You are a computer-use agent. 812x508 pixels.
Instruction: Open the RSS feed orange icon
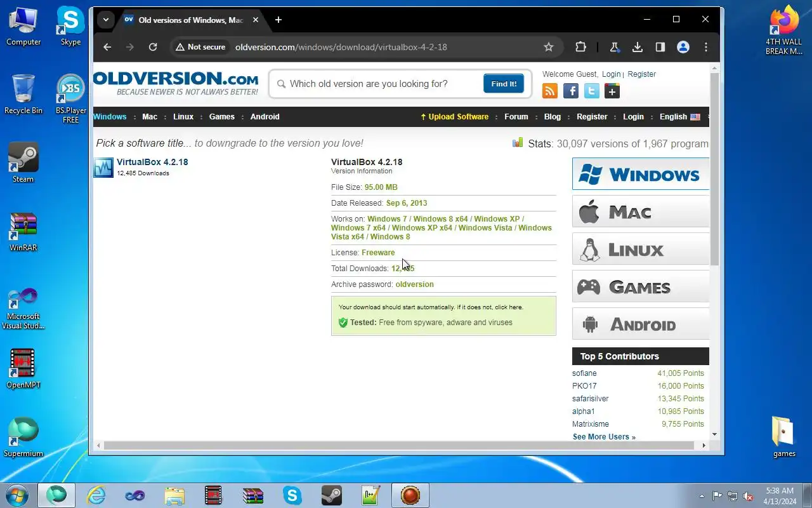pos(550,91)
